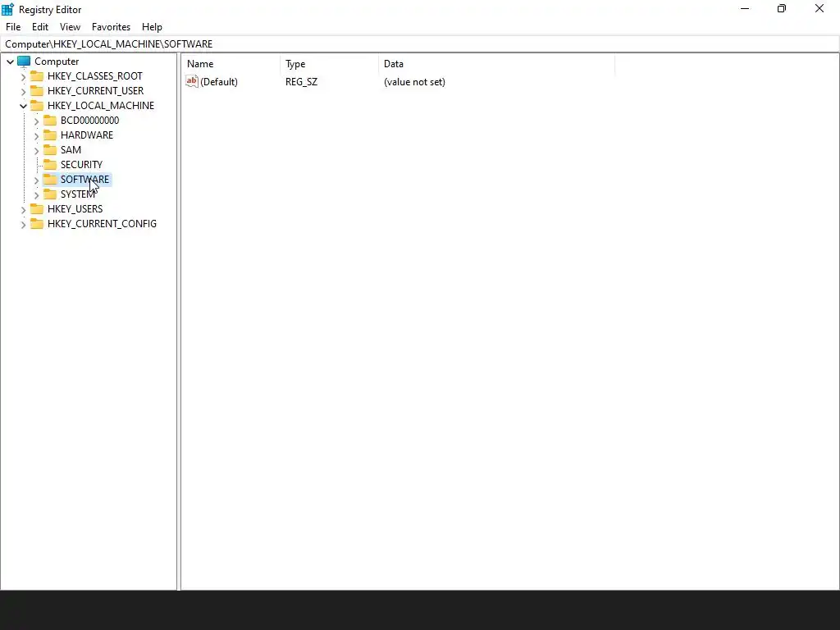Expand the SAM subkey
Image resolution: width=840 pixels, height=630 pixels.
(36, 151)
